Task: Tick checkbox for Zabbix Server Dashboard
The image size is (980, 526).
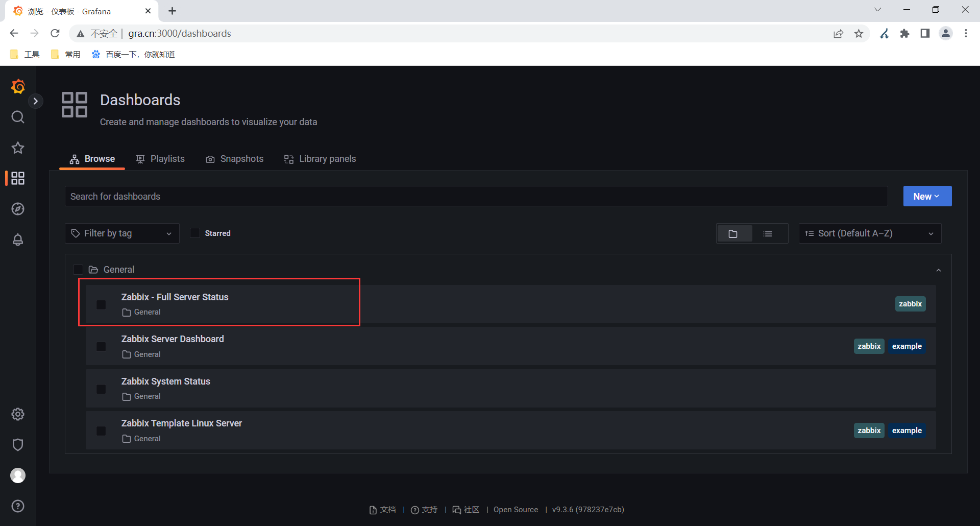Action: coord(101,347)
